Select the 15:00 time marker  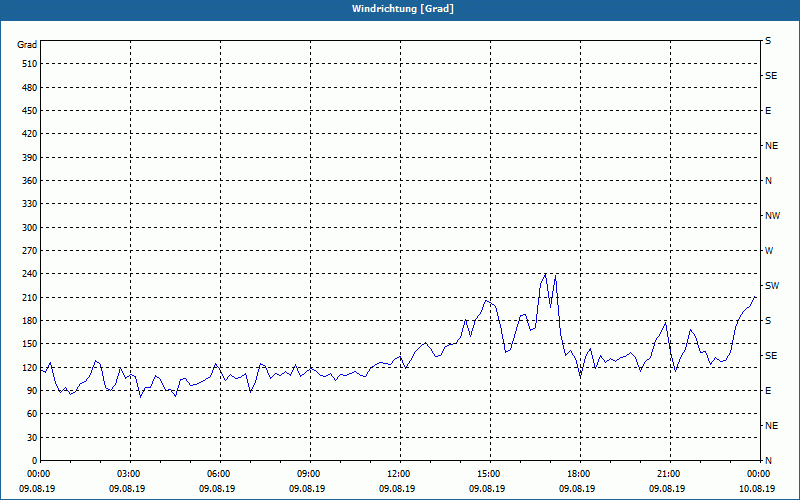click(x=489, y=474)
